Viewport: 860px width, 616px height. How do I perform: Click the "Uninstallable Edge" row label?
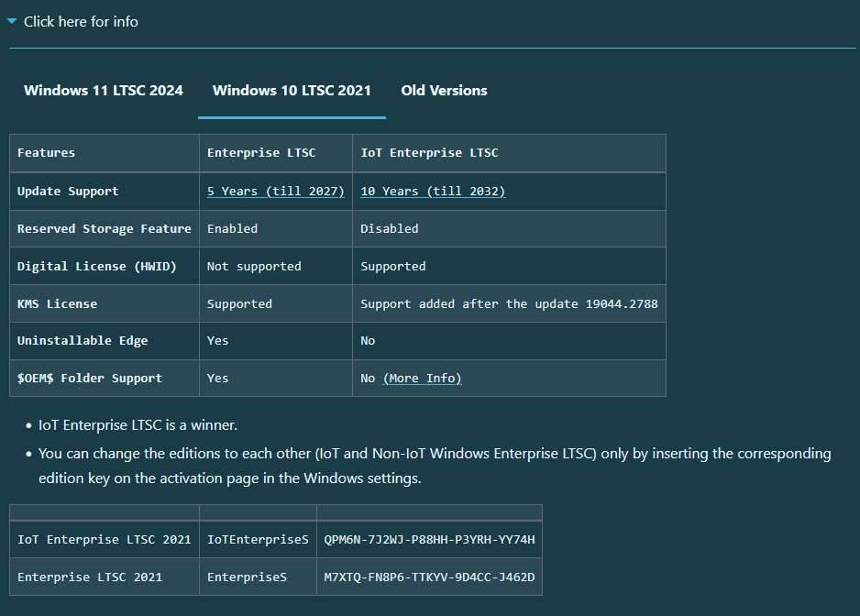pos(105,341)
